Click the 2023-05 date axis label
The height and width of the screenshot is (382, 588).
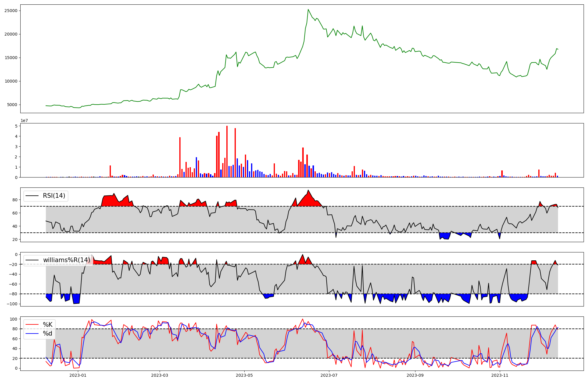[244, 375]
